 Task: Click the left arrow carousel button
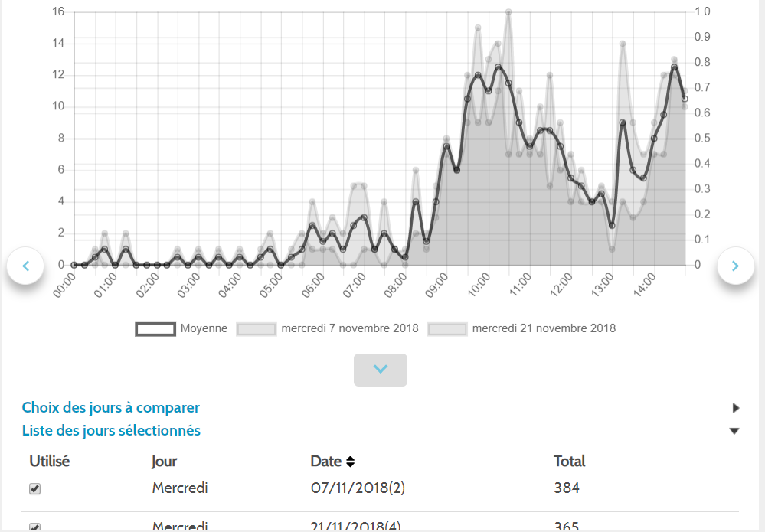click(x=25, y=266)
